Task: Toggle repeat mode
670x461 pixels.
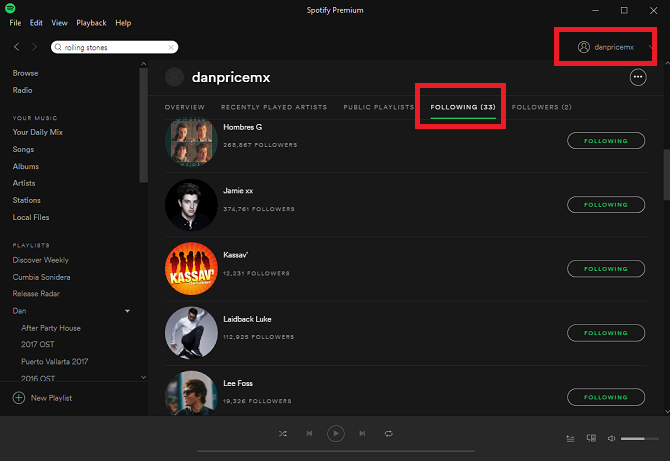Action: 388,433
